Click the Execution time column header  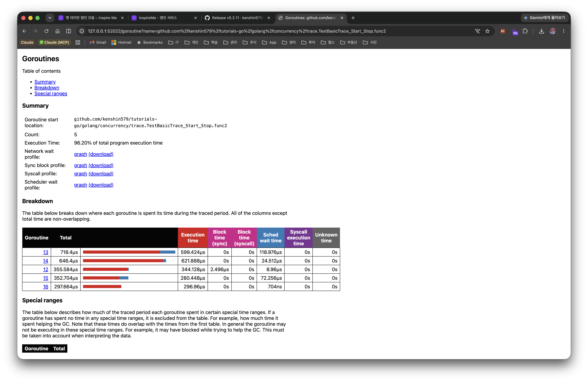pos(193,238)
